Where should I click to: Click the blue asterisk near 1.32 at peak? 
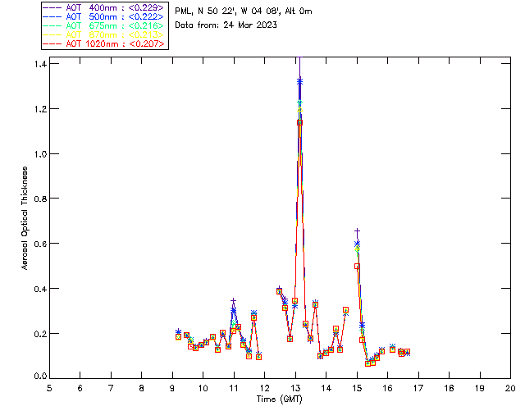tap(299, 81)
